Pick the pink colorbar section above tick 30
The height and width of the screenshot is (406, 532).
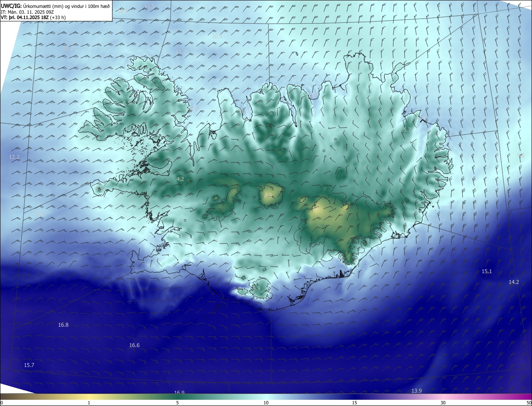443,396
